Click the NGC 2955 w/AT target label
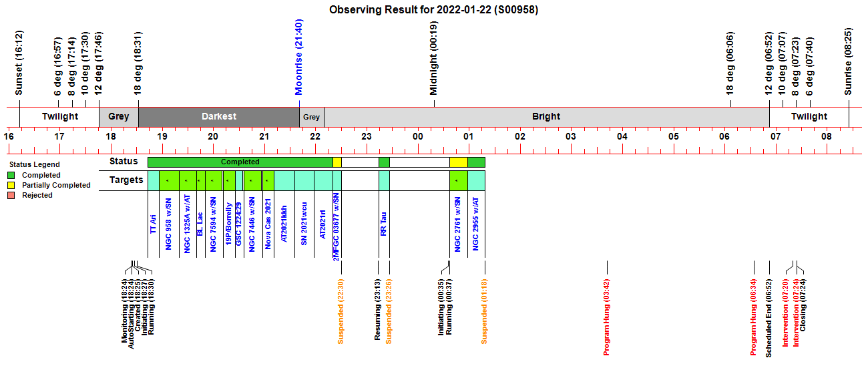The height and width of the screenshot is (374, 868). (475, 225)
